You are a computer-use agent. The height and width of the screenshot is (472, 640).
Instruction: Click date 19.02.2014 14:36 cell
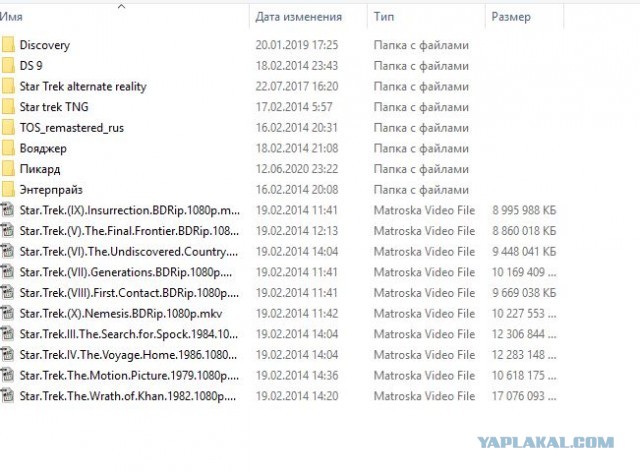point(297,375)
